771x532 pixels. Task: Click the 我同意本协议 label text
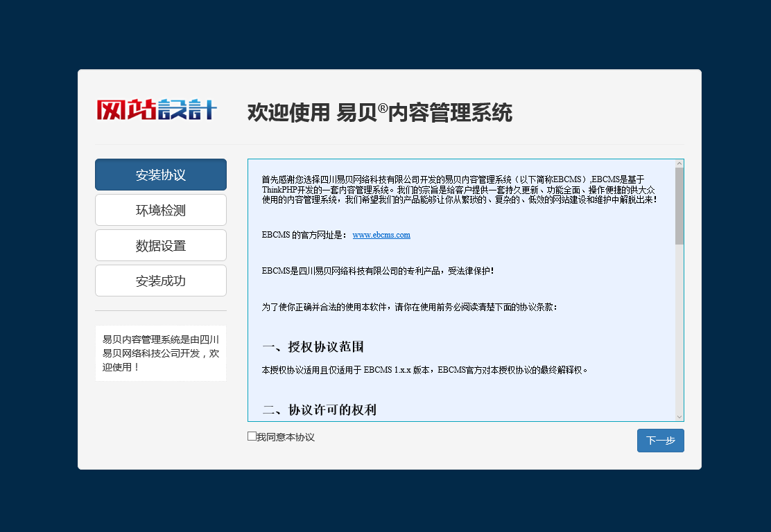(286, 437)
